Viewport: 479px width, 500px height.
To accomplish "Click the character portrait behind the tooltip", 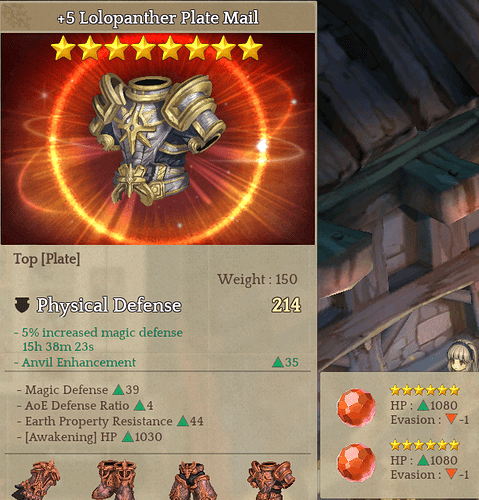I will click(x=463, y=356).
